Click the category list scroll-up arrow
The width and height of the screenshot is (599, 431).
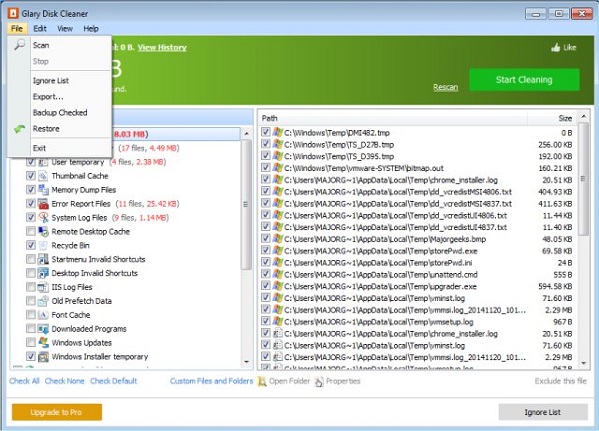click(x=246, y=133)
